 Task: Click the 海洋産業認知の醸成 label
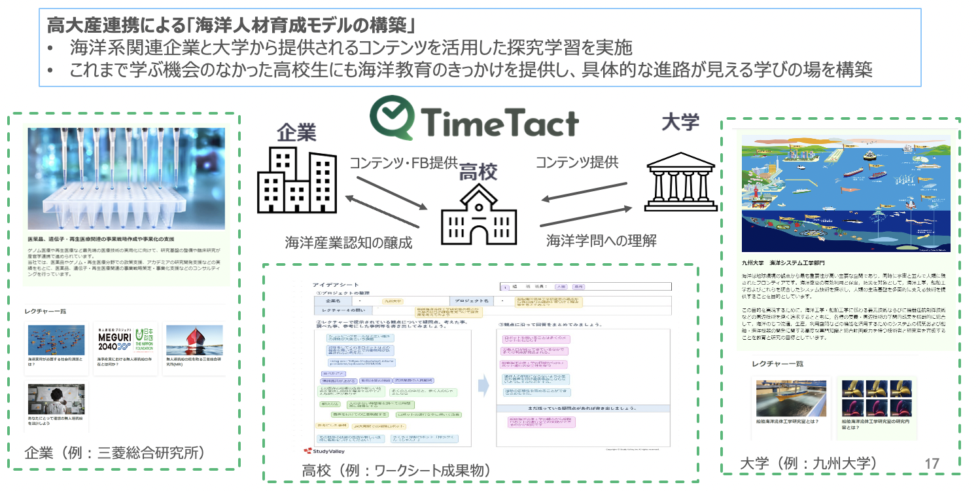[x=349, y=242]
